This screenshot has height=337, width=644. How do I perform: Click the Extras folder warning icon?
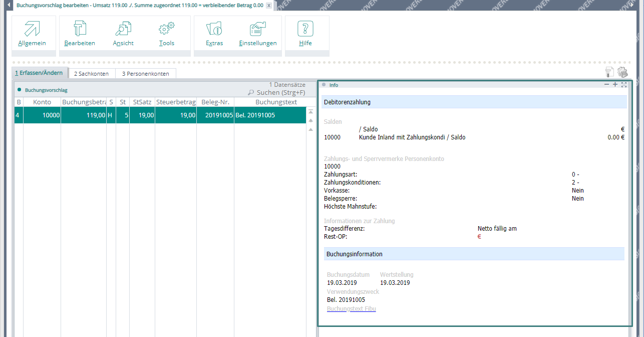[x=214, y=29]
